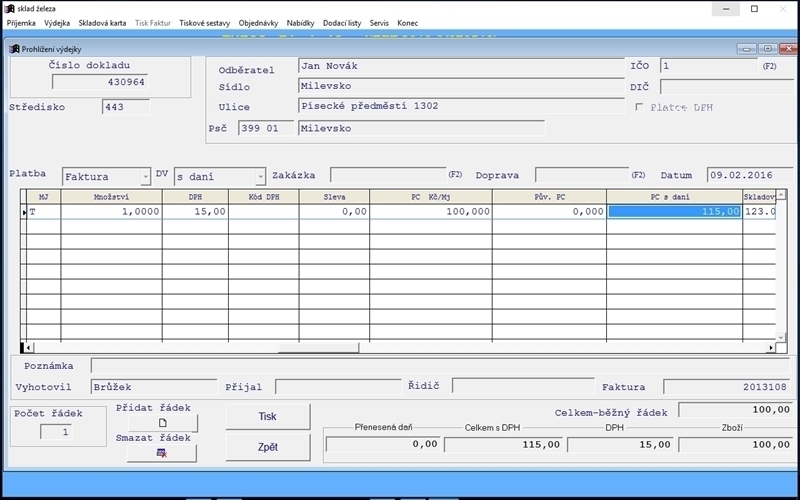Viewport: 800px width, 500px height.
Task: Open the DV 's daní' dropdown
Action: point(260,177)
